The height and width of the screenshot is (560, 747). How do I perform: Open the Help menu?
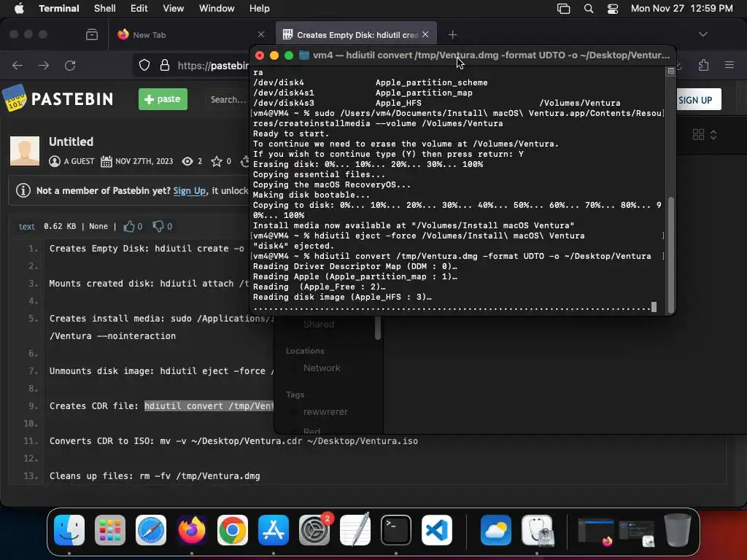259,8
